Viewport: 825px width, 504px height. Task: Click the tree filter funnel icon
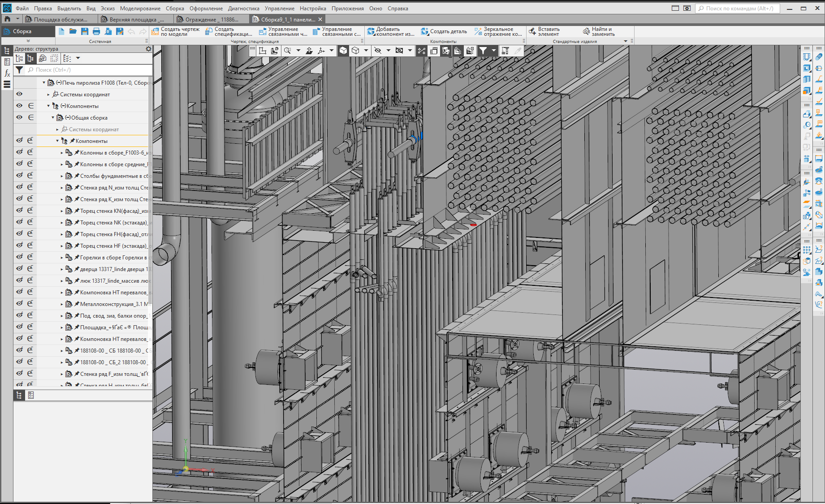[19, 70]
